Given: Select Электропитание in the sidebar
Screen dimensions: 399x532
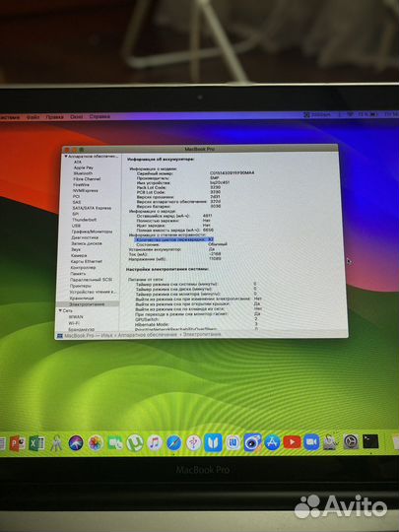Looking at the screenshot, I should click(88, 304).
